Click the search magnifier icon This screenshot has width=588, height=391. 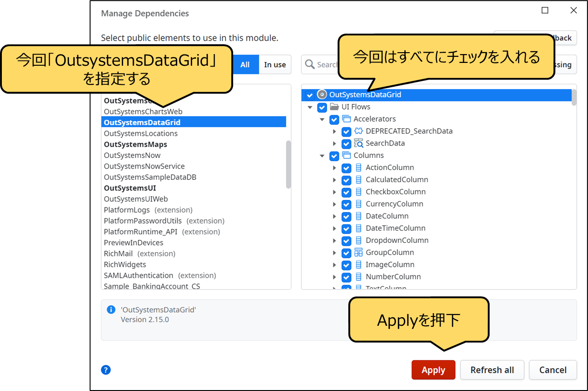click(x=310, y=64)
